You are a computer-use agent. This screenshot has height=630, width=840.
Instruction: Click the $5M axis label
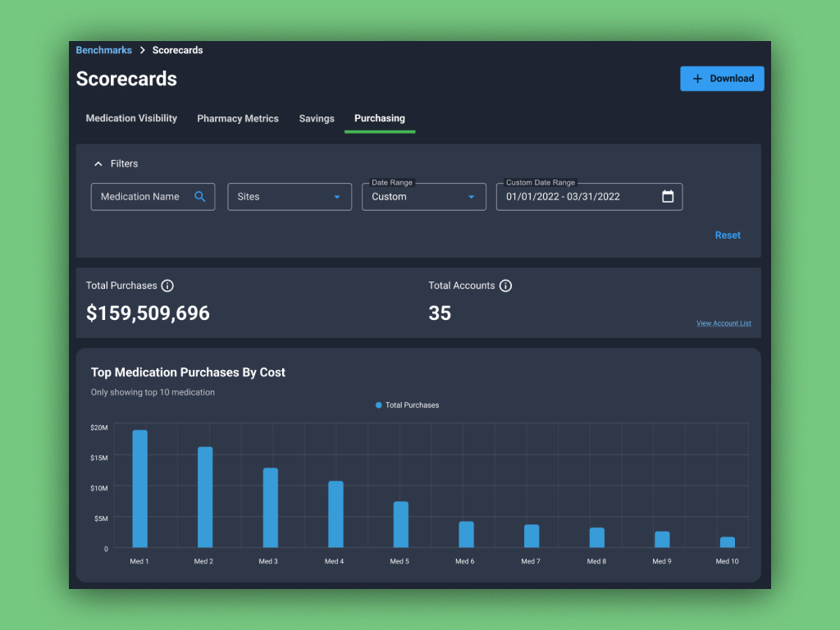pyautogui.click(x=101, y=518)
